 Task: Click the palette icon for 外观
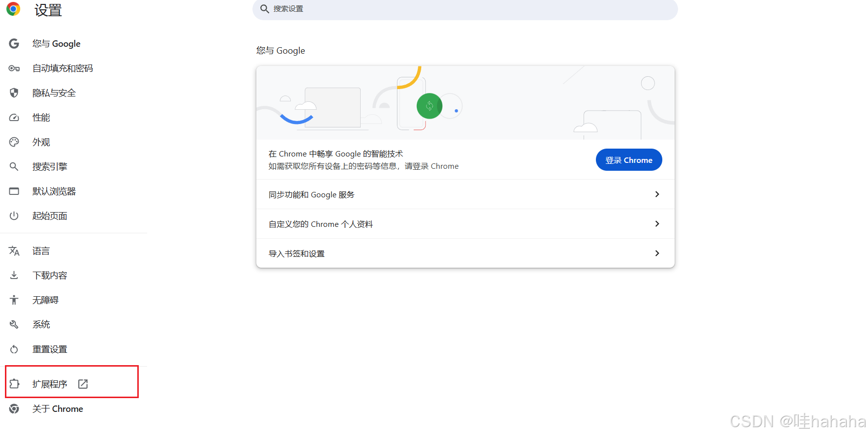click(x=14, y=142)
